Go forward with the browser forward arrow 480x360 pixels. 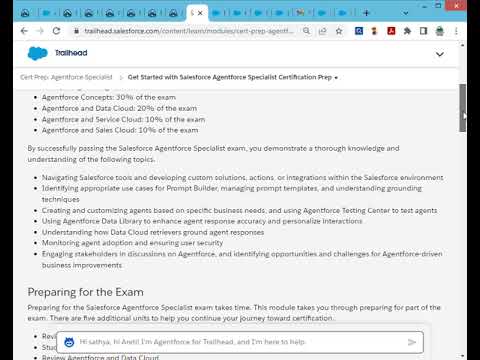(x=40, y=31)
